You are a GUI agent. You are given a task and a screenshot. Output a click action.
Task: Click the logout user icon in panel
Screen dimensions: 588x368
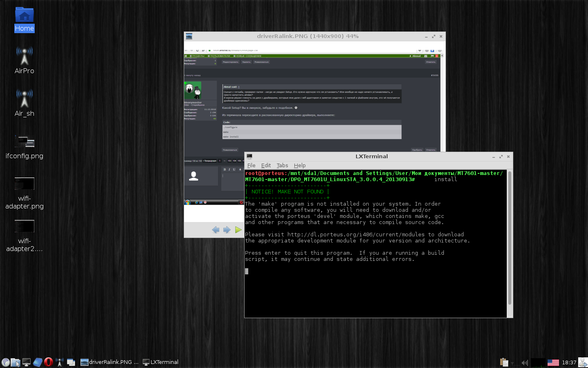[583, 362]
